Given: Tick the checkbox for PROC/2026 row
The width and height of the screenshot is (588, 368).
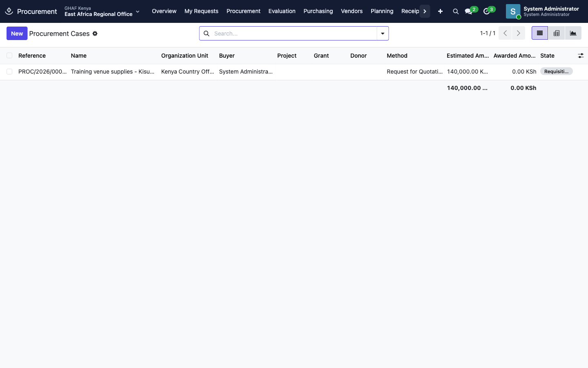Looking at the screenshot, I should tap(9, 72).
